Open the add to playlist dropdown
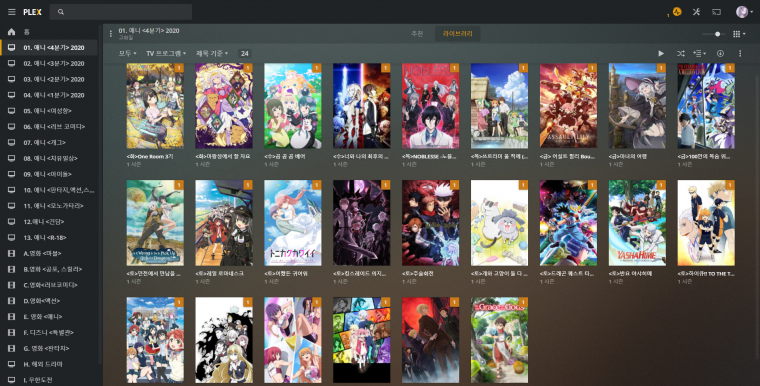 point(699,53)
